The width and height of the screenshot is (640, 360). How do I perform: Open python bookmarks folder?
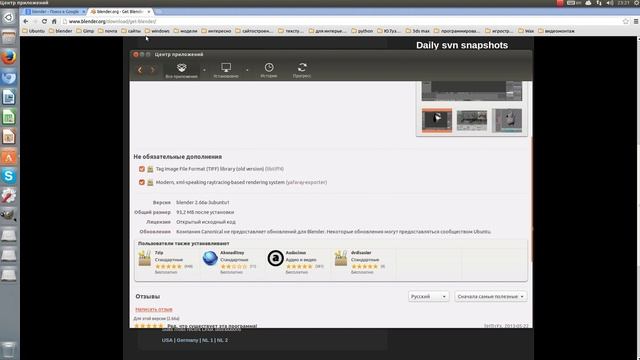click(x=362, y=31)
